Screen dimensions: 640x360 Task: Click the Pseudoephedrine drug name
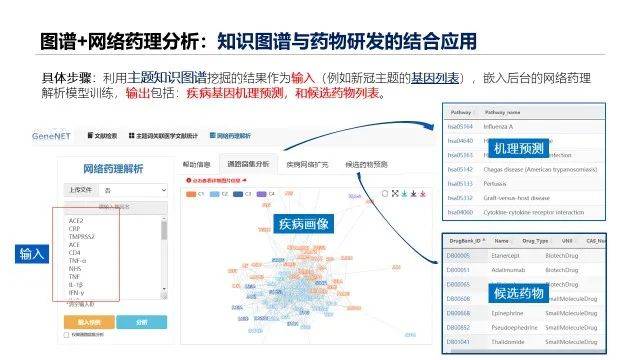pos(515,328)
